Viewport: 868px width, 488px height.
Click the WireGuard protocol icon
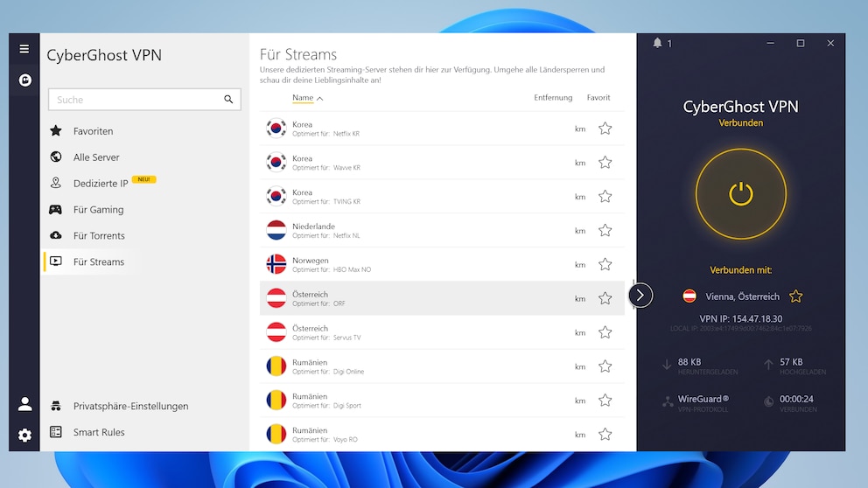pos(668,402)
